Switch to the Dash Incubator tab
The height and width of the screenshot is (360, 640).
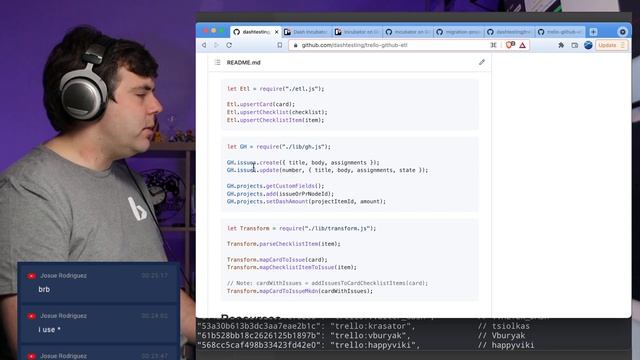[x=307, y=32]
